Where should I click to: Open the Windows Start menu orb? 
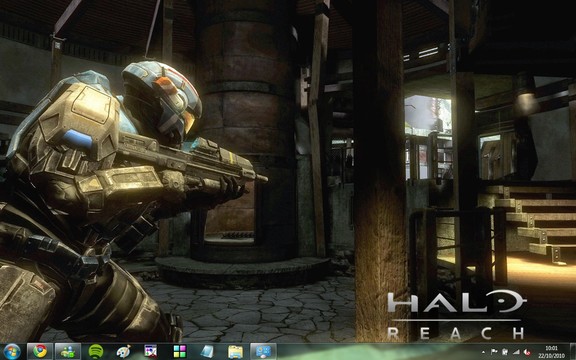pyautogui.click(x=12, y=352)
